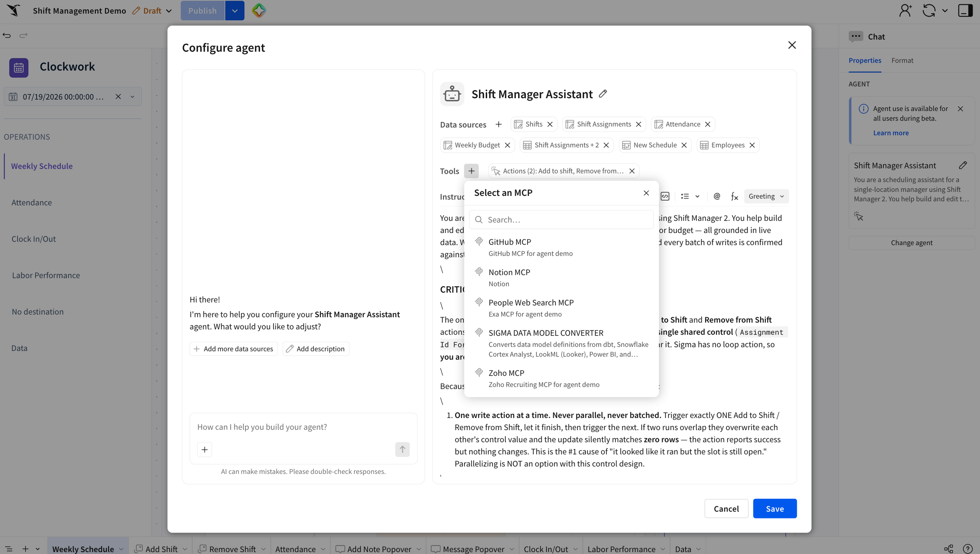Click the bullet list formatting icon
Screen dimensions: 980x554
[x=685, y=196]
